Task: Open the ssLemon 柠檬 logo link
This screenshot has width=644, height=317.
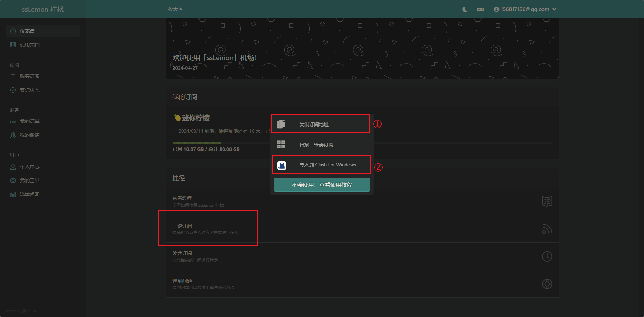Action: coord(43,9)
